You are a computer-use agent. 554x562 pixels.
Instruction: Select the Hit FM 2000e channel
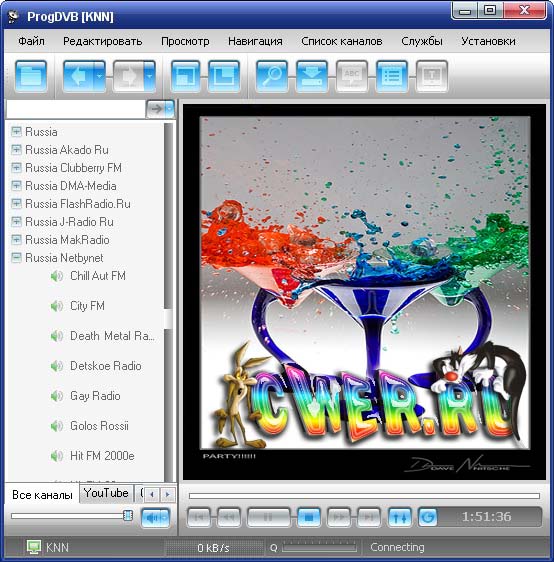(x=102, y=456)
